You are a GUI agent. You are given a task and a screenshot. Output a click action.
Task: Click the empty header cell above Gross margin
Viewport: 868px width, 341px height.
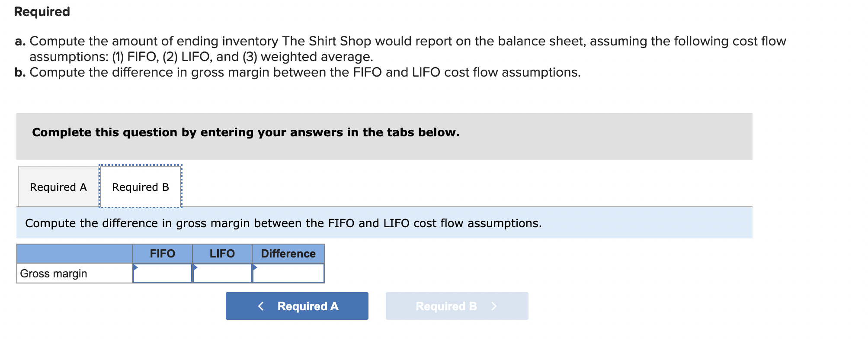coord(74,254)
